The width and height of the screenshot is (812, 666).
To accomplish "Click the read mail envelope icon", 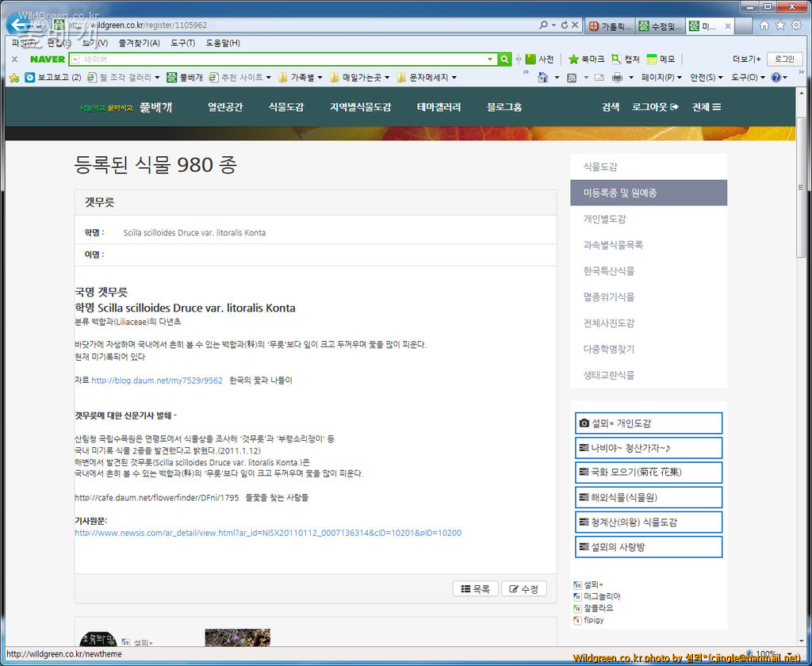I will (599, 77).
